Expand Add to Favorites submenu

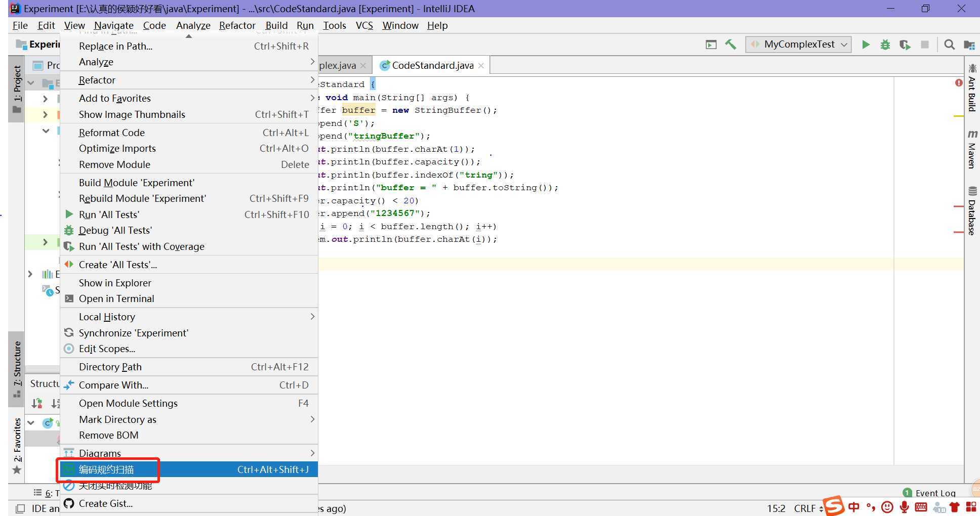[x=189, y=98]
